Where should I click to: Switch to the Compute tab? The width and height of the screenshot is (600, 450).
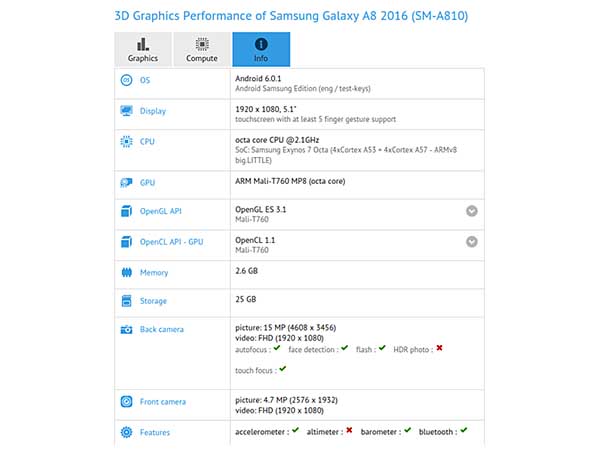click(202, 49)
